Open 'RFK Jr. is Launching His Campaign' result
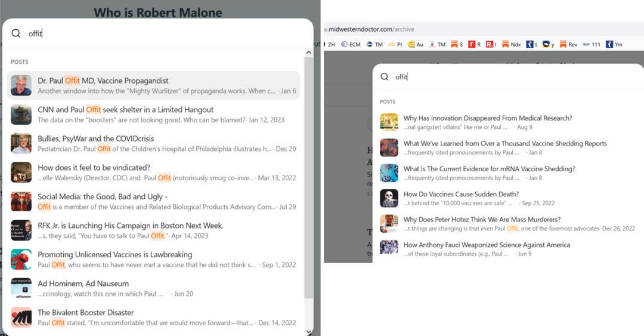The image size is (644, 336). pos(153,230)
